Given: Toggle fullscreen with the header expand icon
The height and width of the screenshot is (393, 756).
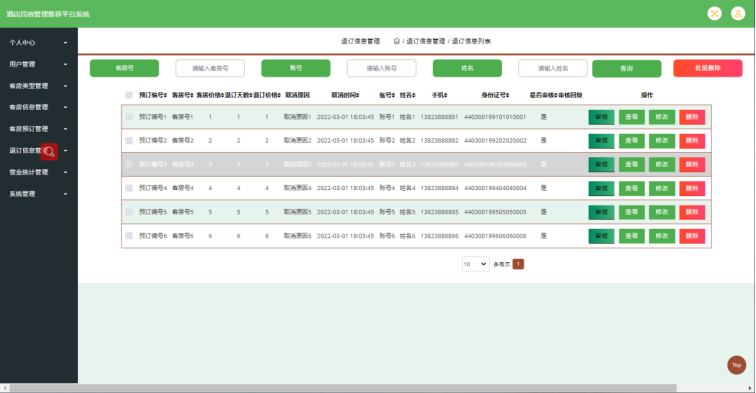Looking at the screenshot, I should coord(715,14).
